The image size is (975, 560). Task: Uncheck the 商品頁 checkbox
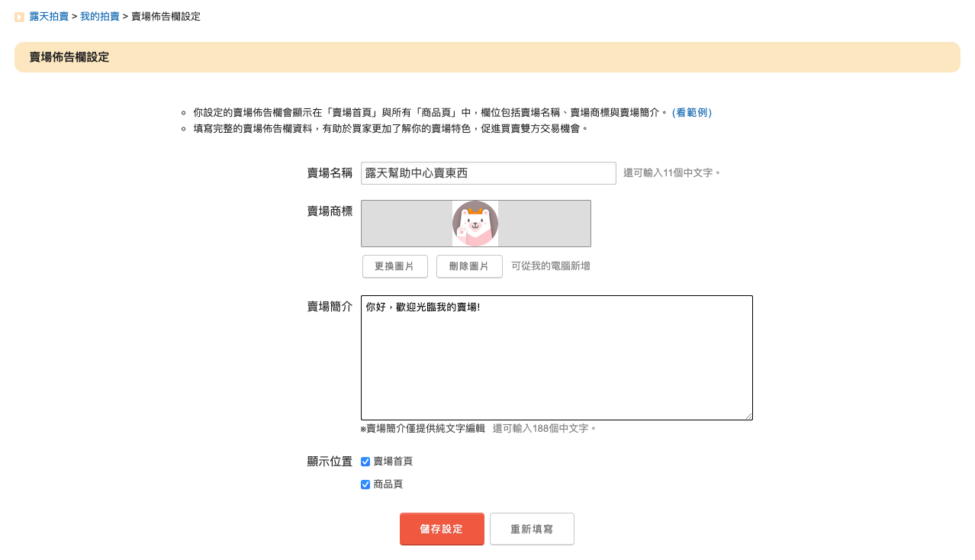tap(365, 484)
